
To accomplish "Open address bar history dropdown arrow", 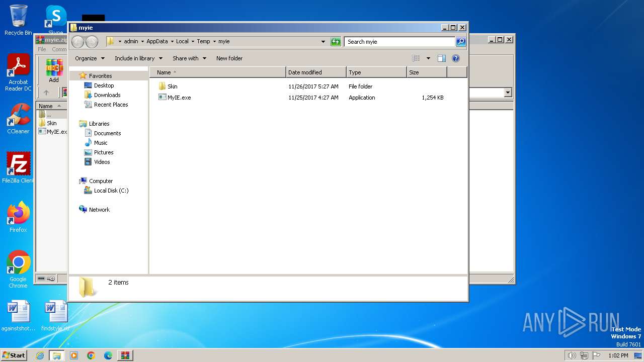I will (x=323, y=42).
